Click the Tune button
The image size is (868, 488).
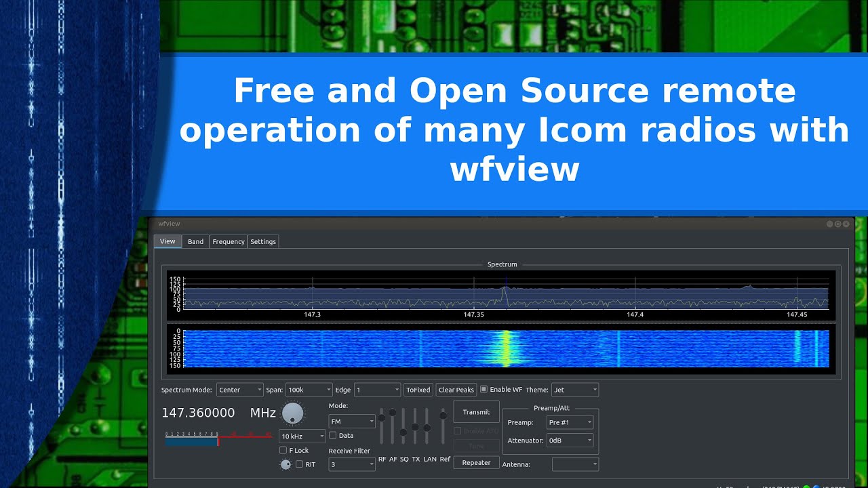click(476, 446)
